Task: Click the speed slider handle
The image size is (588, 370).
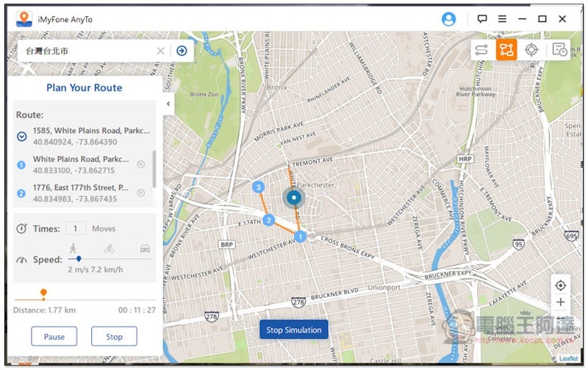Action: coord(79,259)
